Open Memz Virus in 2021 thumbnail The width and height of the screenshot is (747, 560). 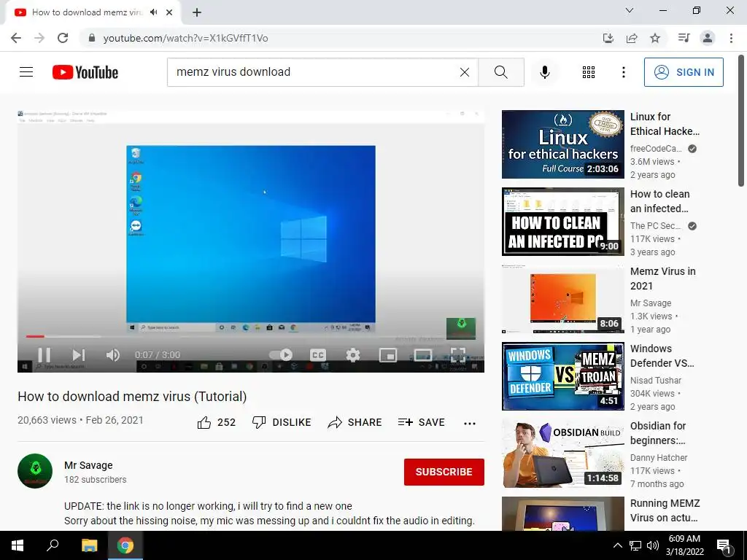(562, 298)
